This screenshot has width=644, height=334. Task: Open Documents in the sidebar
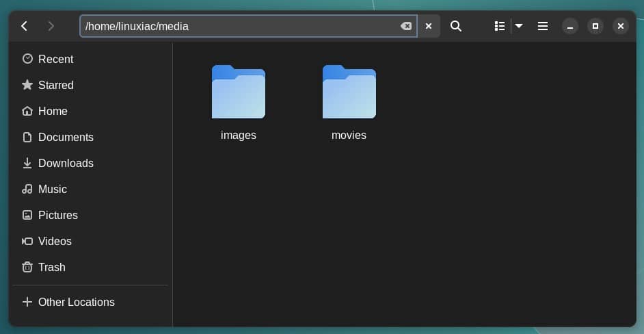click(x=90, y=137)
